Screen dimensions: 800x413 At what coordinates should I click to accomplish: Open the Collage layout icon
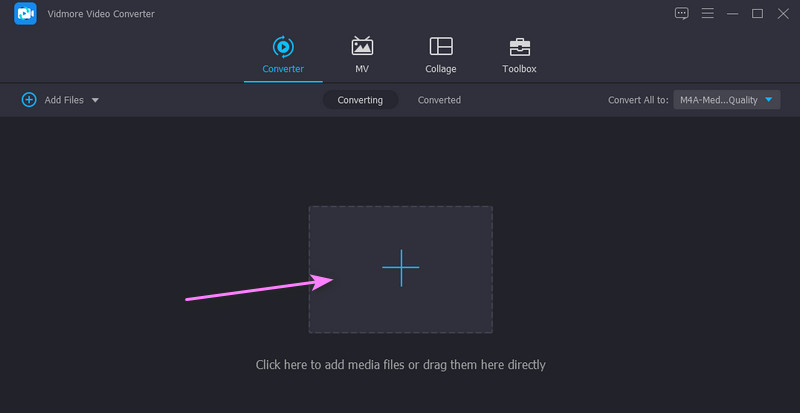(x=440, y=46)
